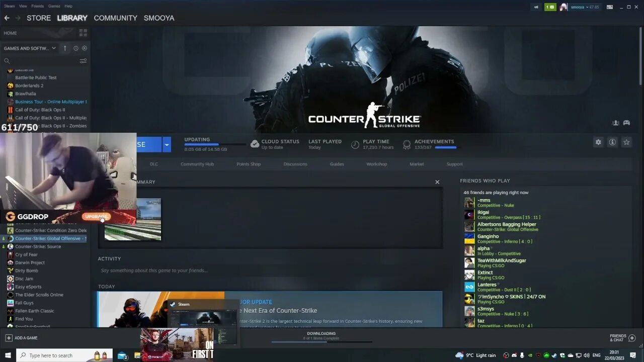
Task: Select Cry of Fear in library
Action: click(x=26, y=254)
